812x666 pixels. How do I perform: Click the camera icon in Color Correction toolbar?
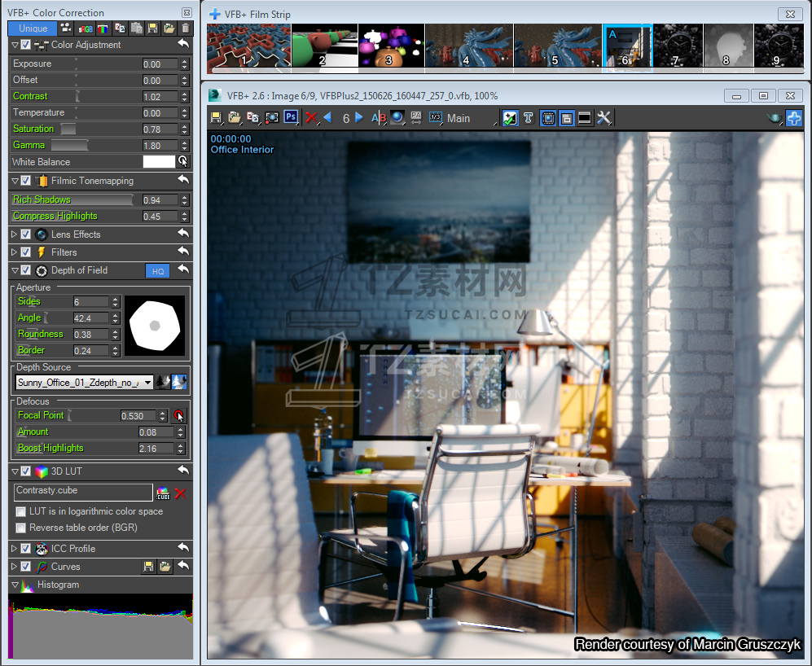tap(66, 28)
